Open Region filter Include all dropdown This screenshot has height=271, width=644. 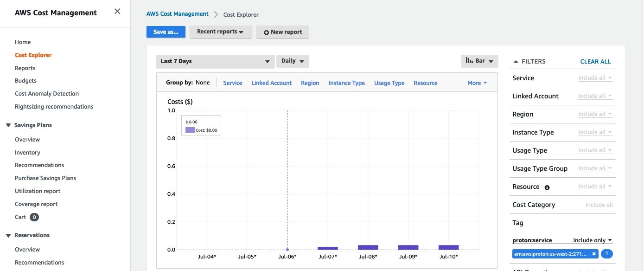pyautogui.click(x=595, y=114)
